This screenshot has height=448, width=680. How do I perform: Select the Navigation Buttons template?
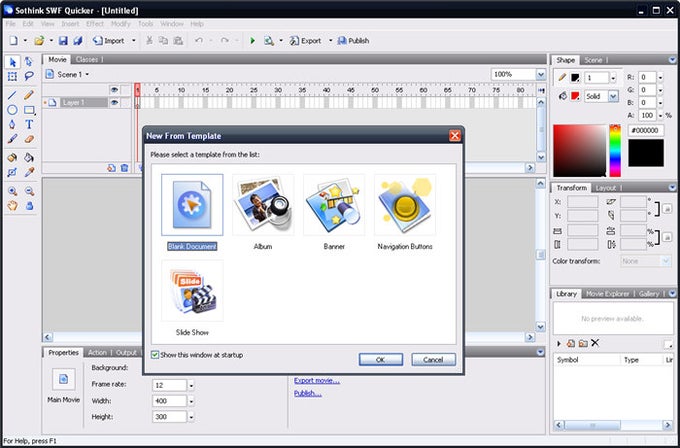405,213
